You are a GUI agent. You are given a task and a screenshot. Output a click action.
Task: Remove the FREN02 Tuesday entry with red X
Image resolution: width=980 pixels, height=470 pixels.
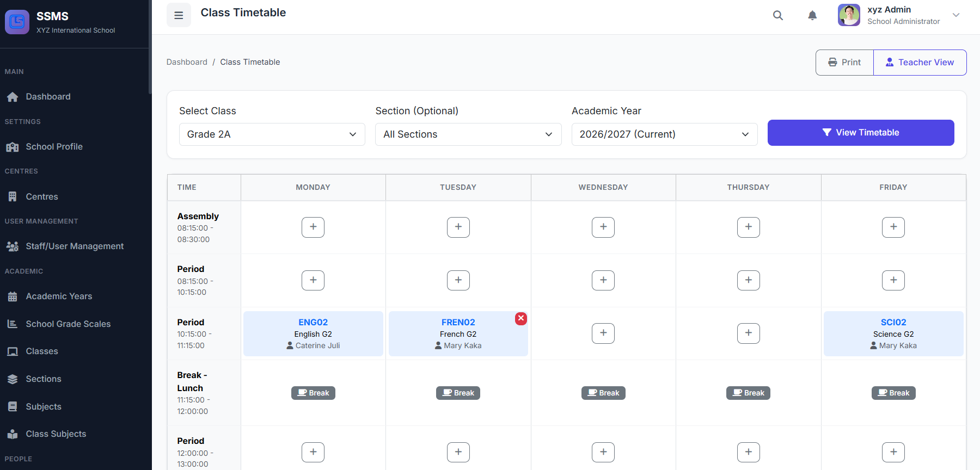[521, 318]
